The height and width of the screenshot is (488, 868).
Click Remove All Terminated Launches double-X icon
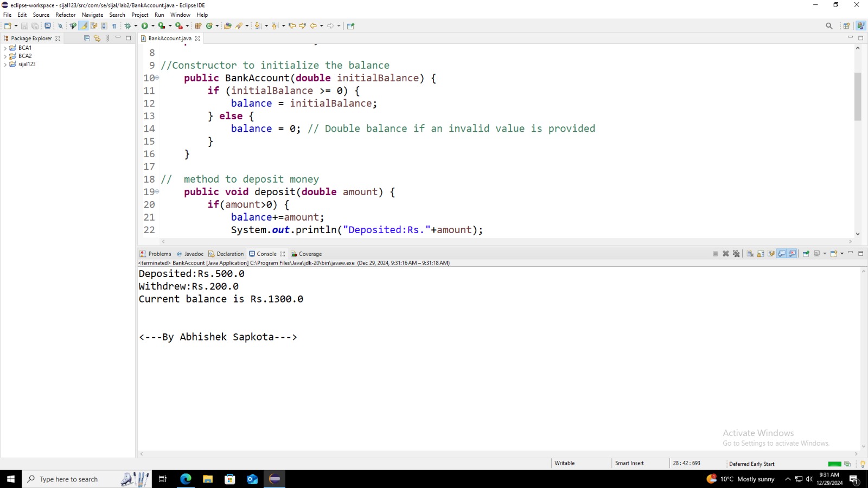coord(736,254)
